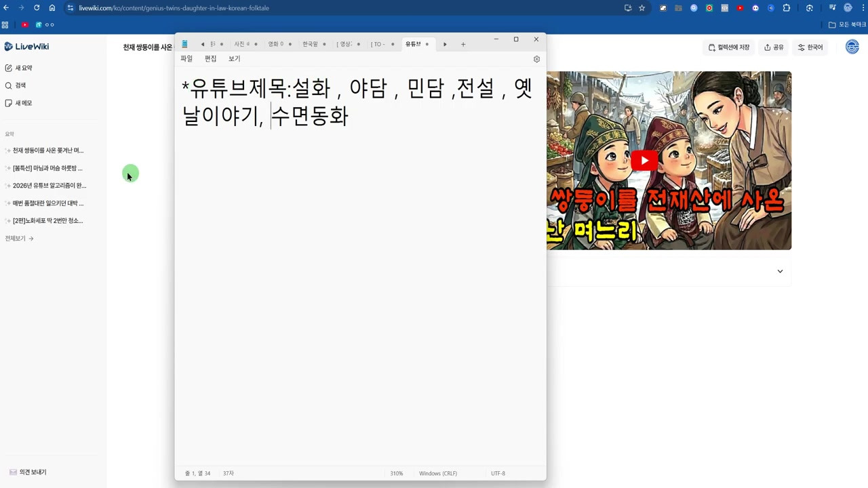Open LiveWiki user profile avatar

pos(852,47)
